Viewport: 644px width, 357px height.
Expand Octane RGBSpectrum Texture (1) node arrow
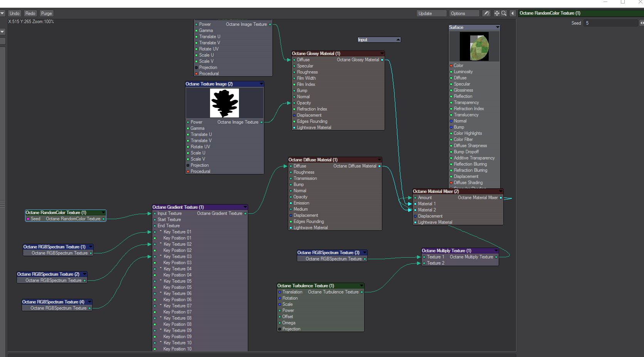[91, 247]
